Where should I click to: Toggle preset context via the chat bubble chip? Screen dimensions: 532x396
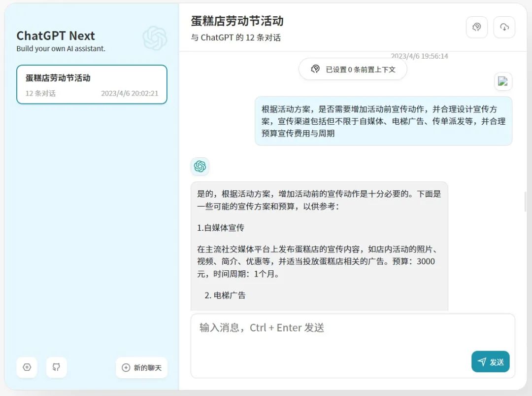tap(315, 69)
